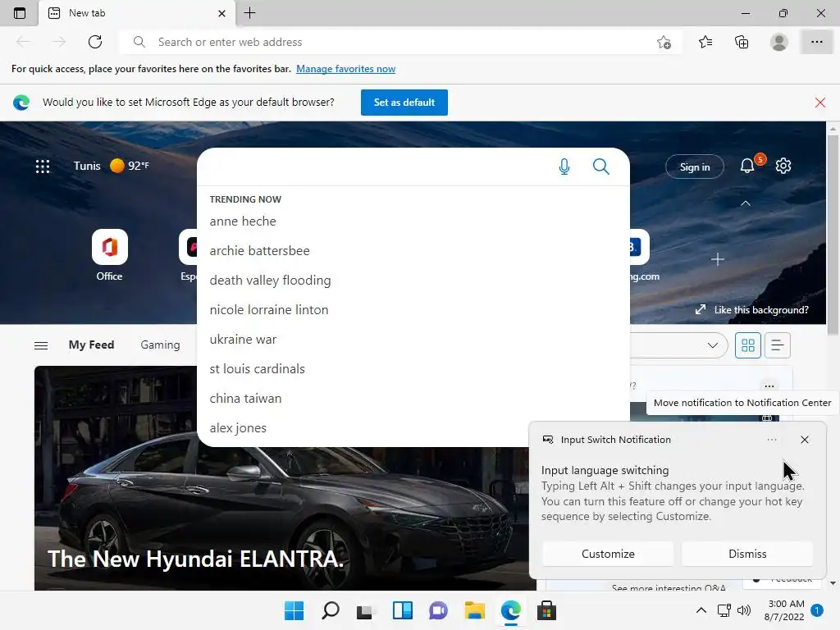The height and width of the screenshot is (630, 840).
Task: Open notifications bell with badge
Action: 748,166
